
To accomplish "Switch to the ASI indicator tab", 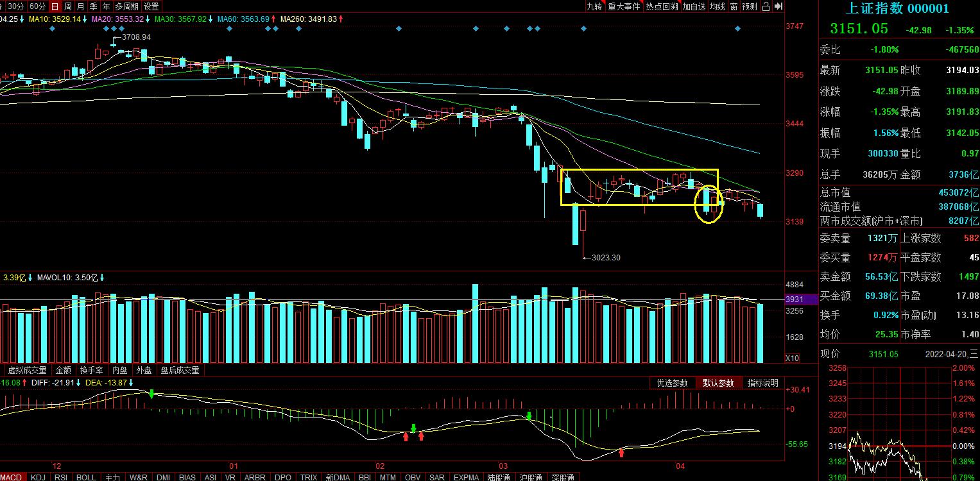I will pos(210,477).
